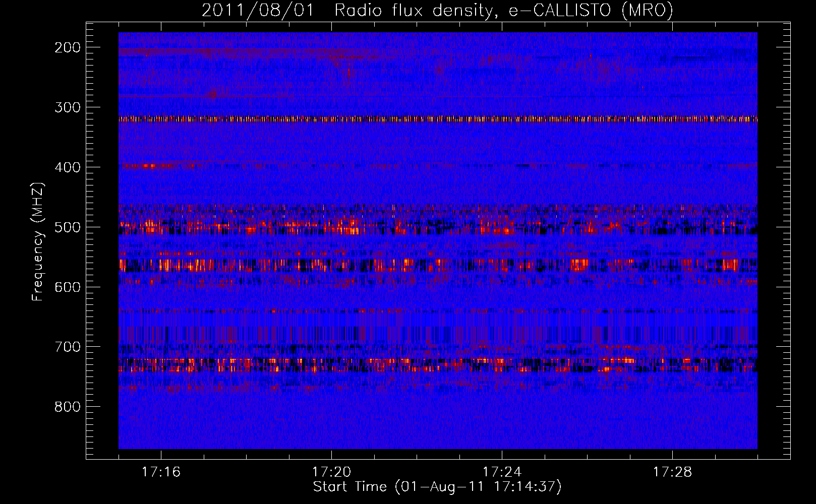Click the plot title '2011/08/01 Radio flux density, e-CALLISTO (MRO)'
Screen dimensions: 816x504
tap(437, 10)
